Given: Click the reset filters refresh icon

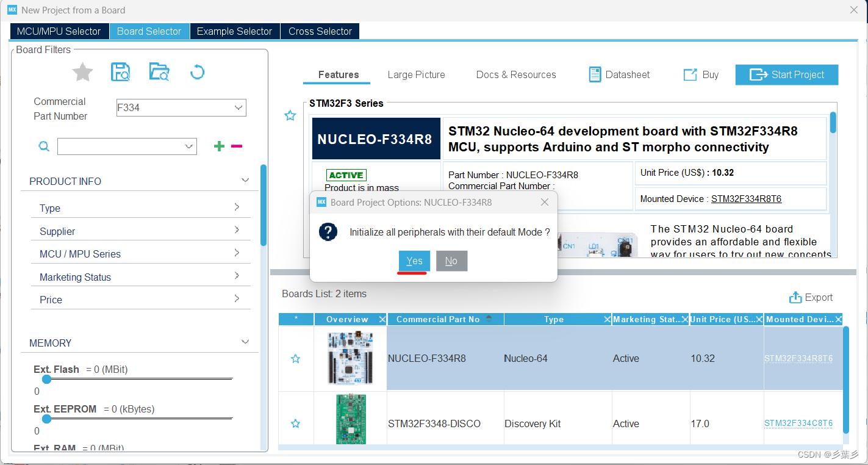Looking at the screenshot, I should coord(197,73).
